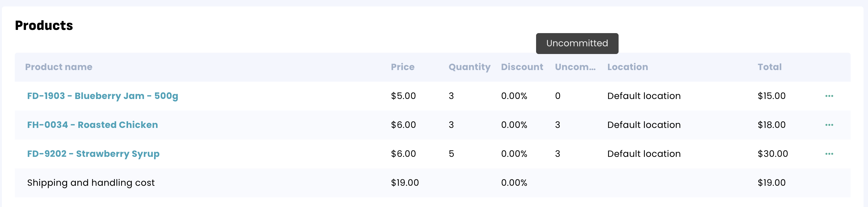868x207 pixels.
Task: Click the Product name column header
Action: 59,67
